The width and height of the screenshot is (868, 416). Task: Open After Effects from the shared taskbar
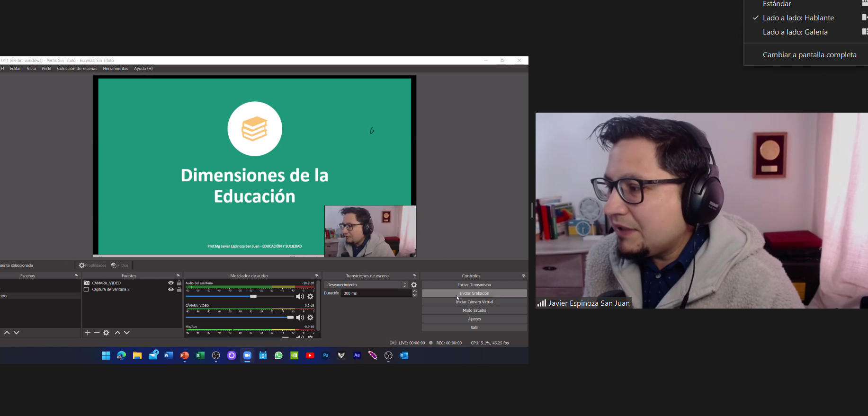[357, 355]
